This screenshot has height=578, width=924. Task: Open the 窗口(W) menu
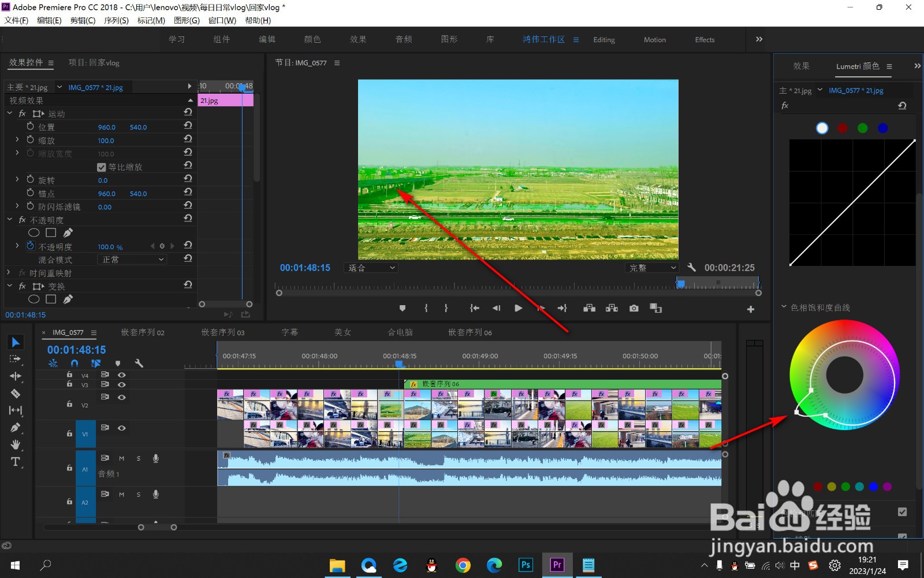(222, 20)
